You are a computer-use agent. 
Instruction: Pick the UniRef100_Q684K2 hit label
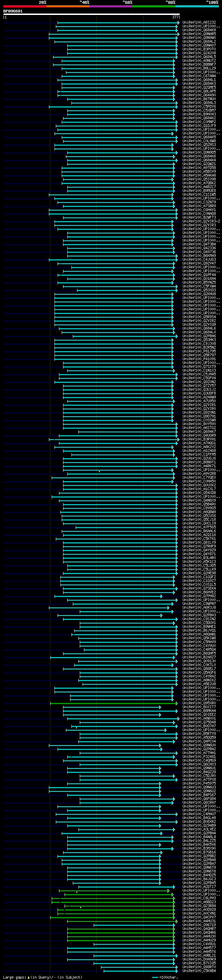pos(199,118)
